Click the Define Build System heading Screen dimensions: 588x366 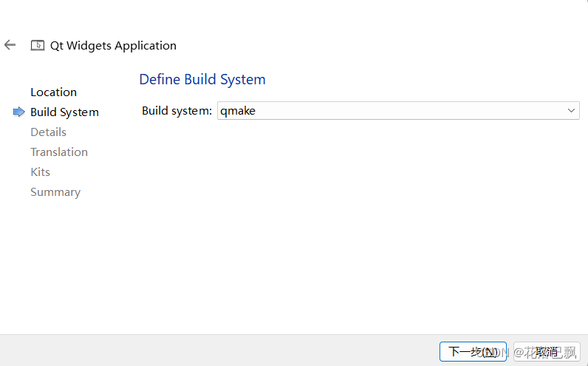click(x=202, y=80)
